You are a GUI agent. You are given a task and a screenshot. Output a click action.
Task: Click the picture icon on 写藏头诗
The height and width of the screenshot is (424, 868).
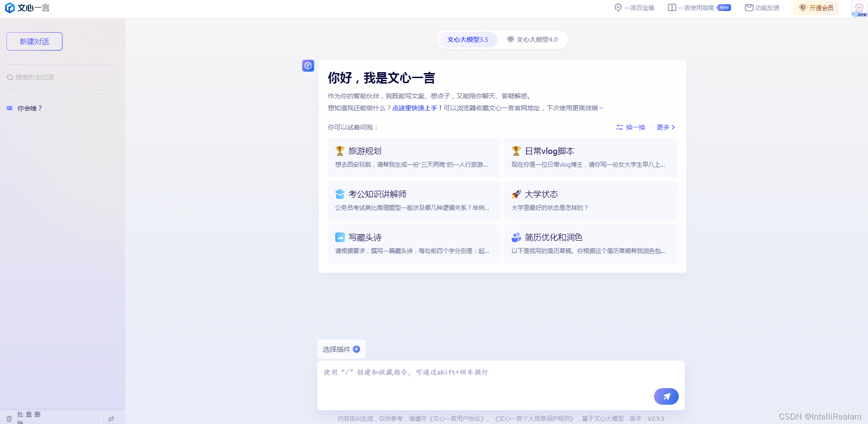[x=340, y=237]
